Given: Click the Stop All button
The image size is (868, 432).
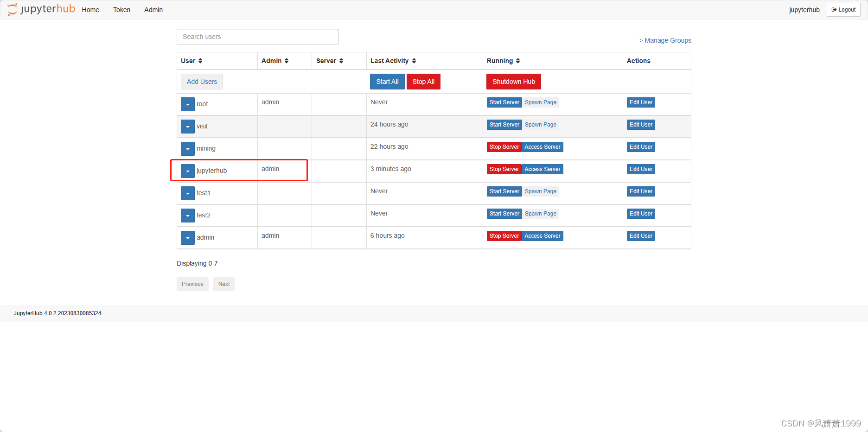Looking at the screenshot, I should click(423, 82).
